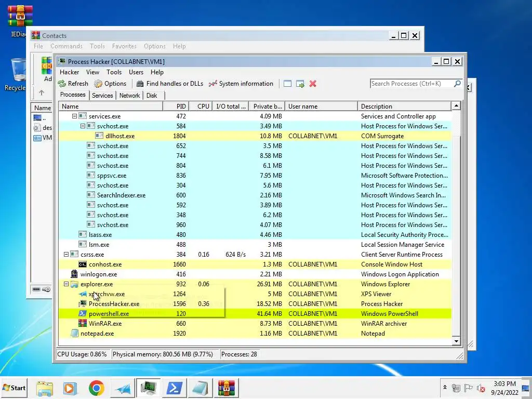Click the scroll up arrow of process list
This screenshot has width=532, height=399.
pyautogui.click(x=456, y=106)
